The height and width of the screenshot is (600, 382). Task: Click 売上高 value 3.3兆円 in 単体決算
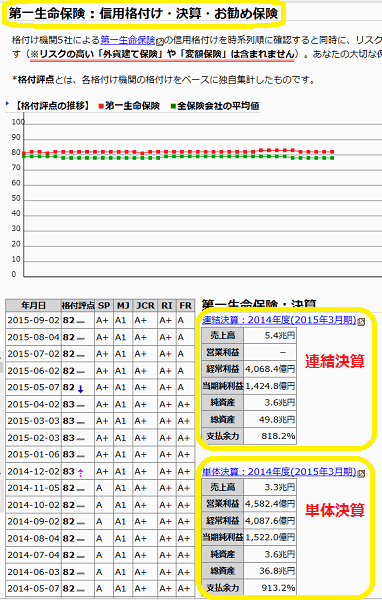tap(270, 488)
